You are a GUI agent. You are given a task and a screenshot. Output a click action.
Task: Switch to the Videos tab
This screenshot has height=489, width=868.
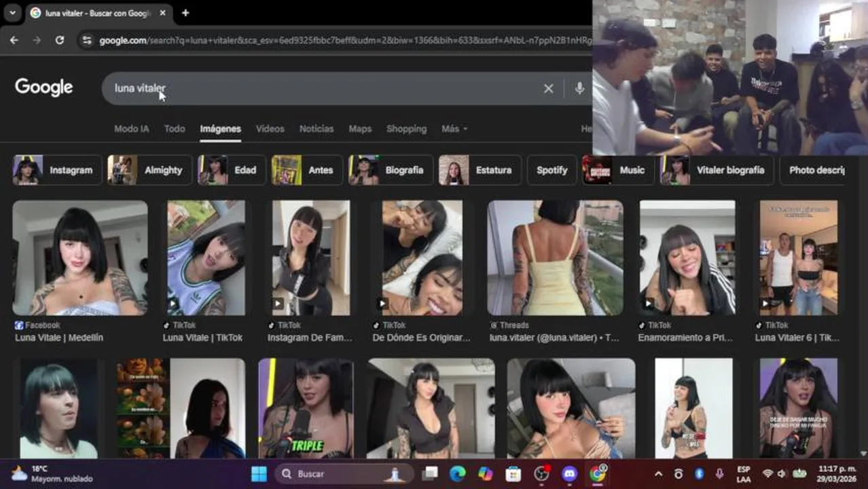tap(270, 128)
